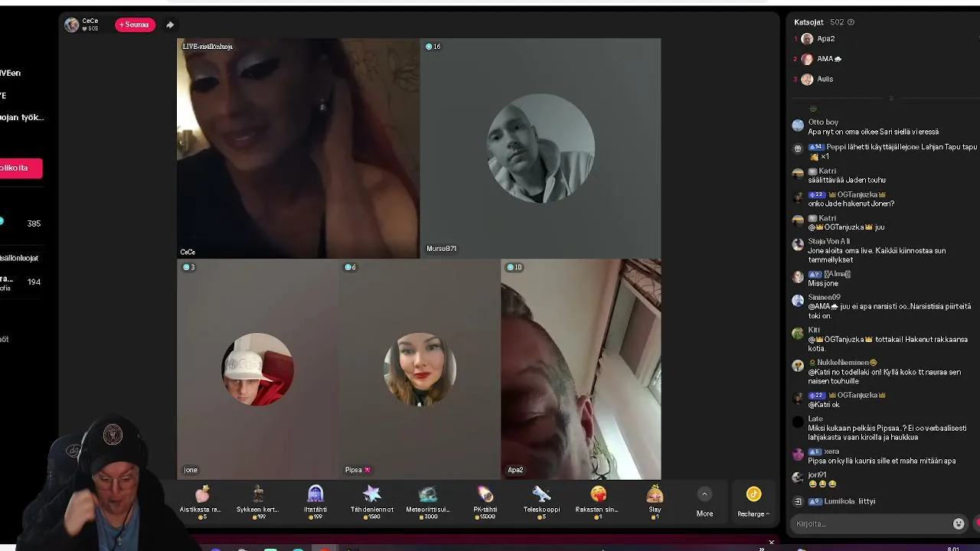Click xera username in chat

831,452
